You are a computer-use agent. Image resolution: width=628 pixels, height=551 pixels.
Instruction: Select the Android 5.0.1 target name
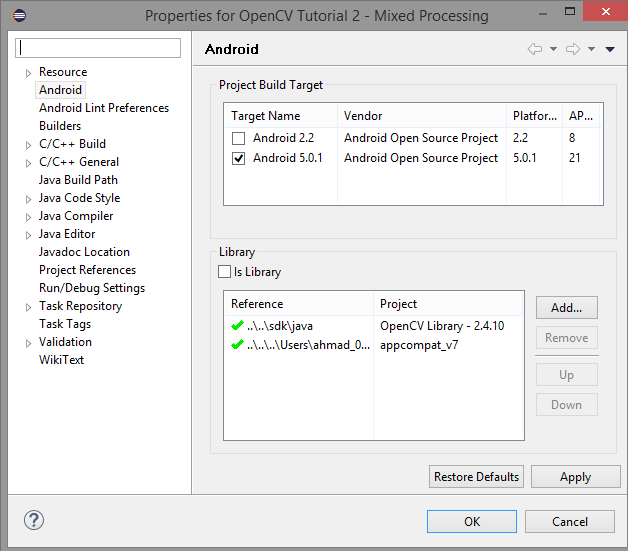click(288, 158)
